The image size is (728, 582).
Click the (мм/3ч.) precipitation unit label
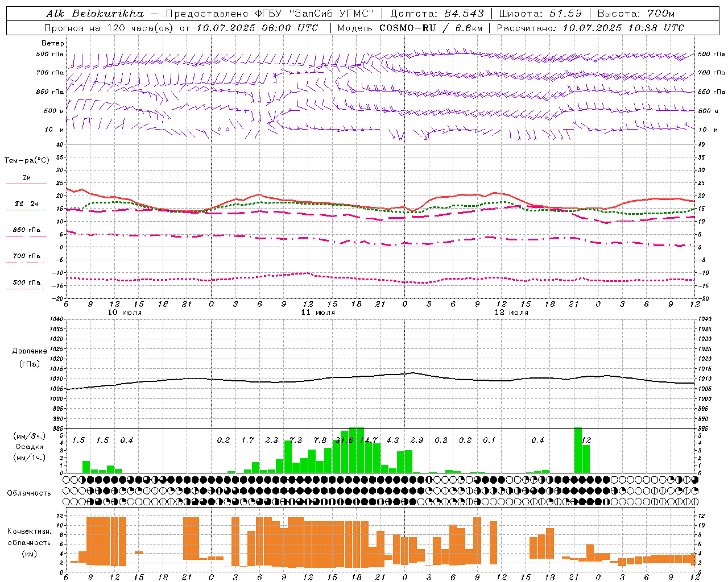(x=29, y=436)
